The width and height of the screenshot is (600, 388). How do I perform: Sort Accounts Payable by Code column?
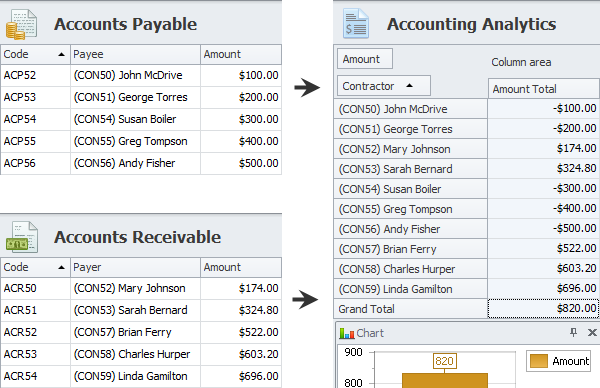coord(35,54)
